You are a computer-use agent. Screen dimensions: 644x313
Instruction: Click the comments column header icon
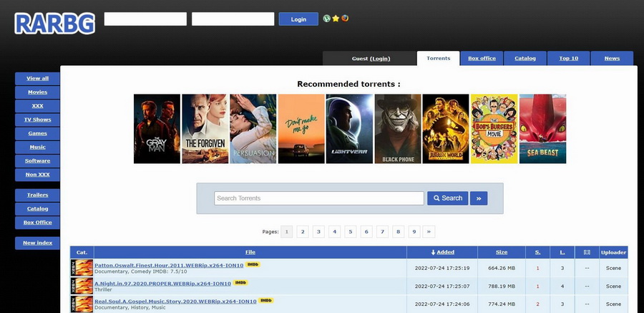coord(587,252)
